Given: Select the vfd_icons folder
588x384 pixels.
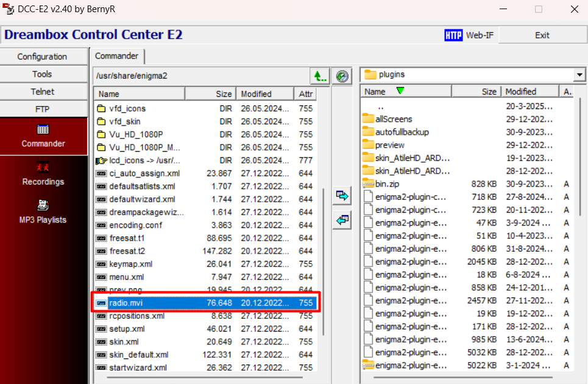Looking at the screenshot, I should point(127,108).
